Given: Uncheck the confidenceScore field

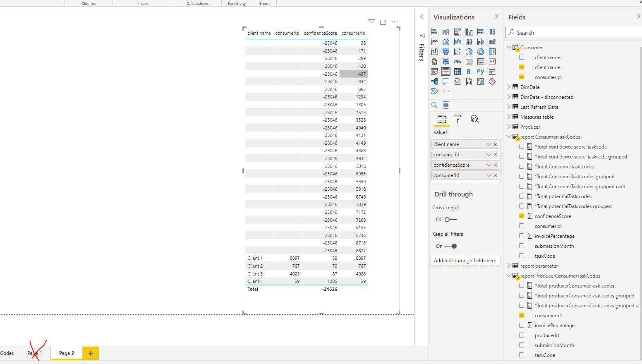Looking at the screenshot, I should click(522, 216).
